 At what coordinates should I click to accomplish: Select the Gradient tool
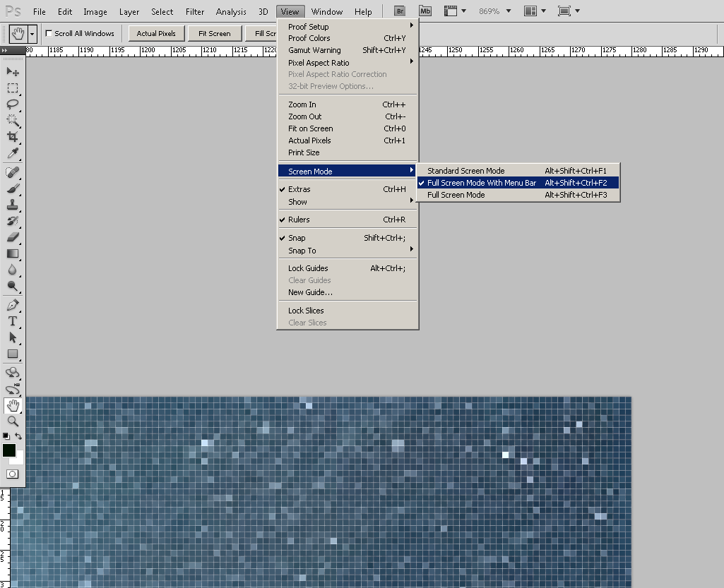13,253
